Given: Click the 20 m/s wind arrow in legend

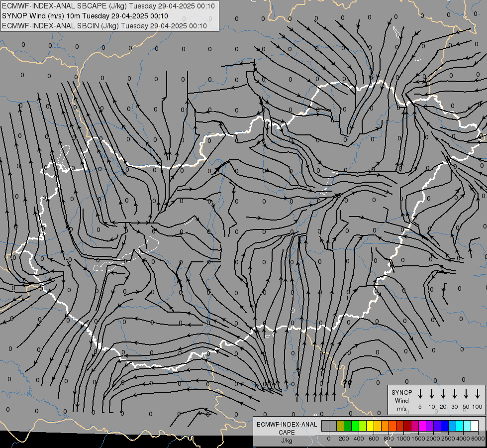Looking at the screenshot, I should 443,393.
